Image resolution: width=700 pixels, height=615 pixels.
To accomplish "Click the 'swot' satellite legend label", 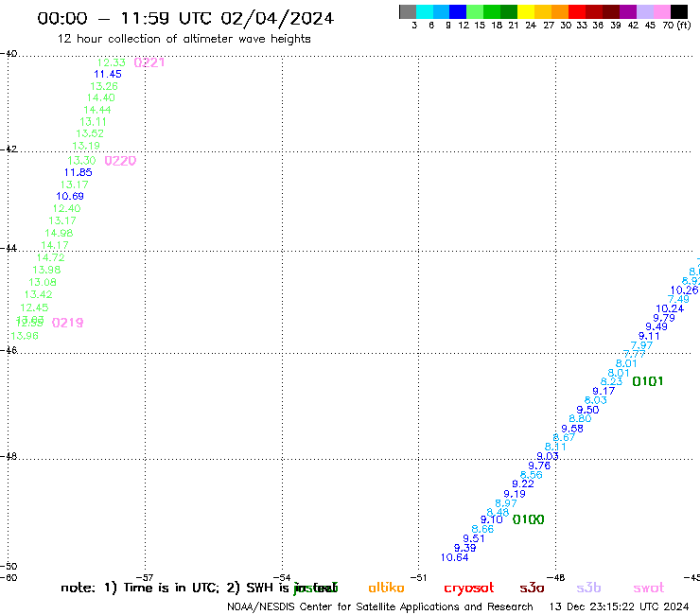I will click(x=649, y=589).
